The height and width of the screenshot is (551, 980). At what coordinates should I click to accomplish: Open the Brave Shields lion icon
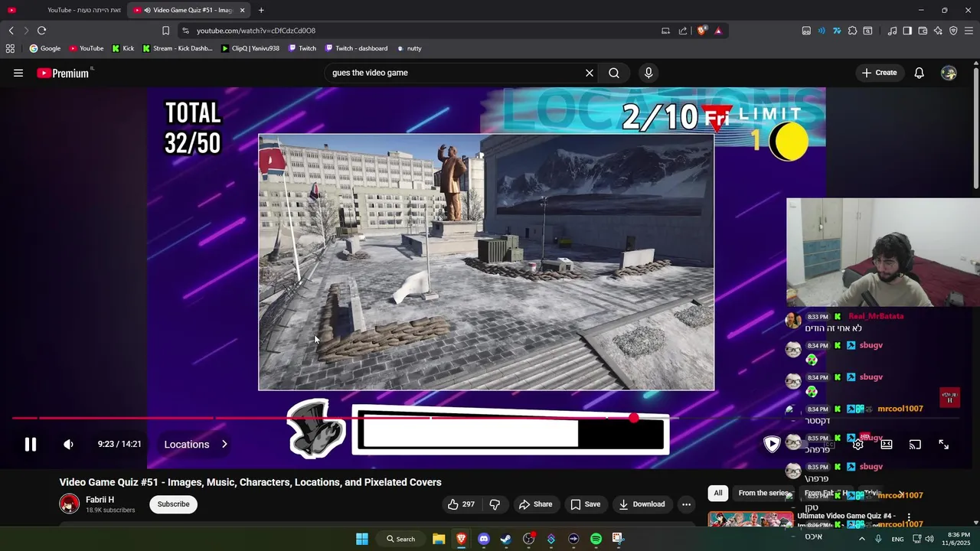701,31
